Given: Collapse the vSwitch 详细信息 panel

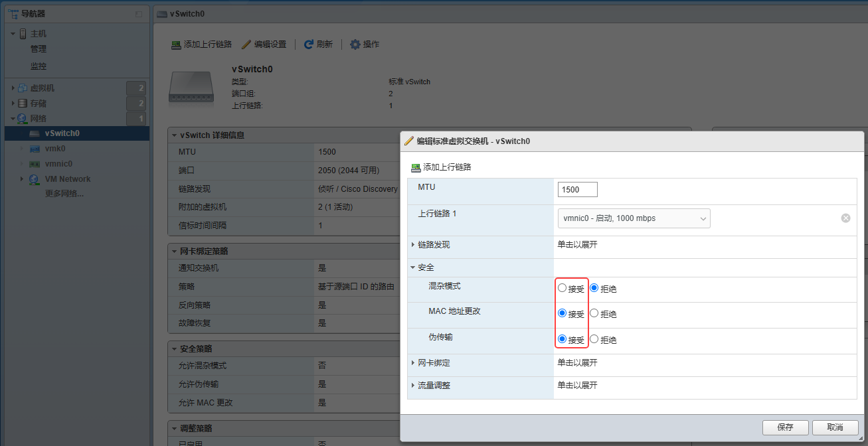Looking at the screenshot, I should click(175, 135).
